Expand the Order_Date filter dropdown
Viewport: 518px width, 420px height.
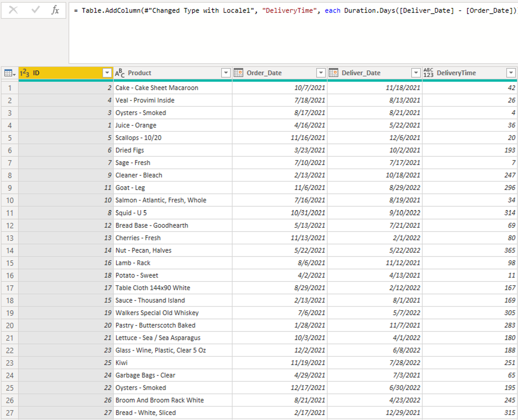tap(321, 73)
